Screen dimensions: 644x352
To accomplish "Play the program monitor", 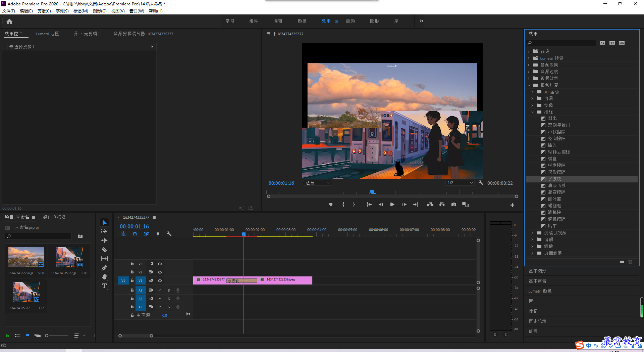I will click(x=392, y=205).
